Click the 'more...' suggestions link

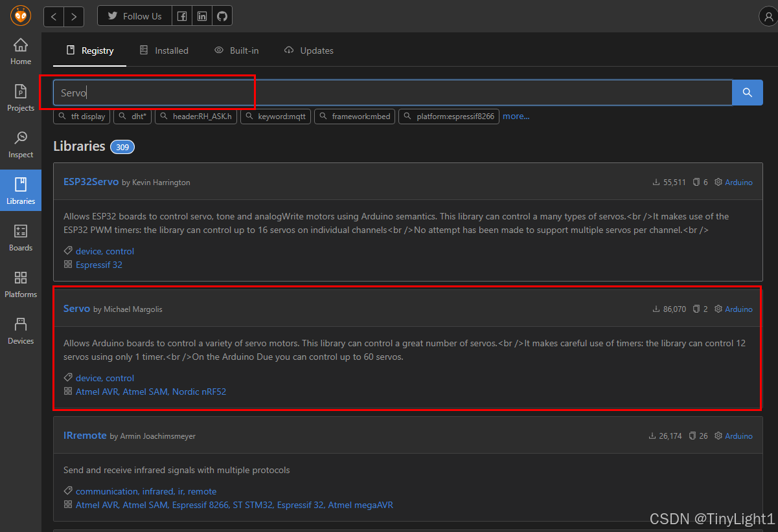click(x=516, y=116)
